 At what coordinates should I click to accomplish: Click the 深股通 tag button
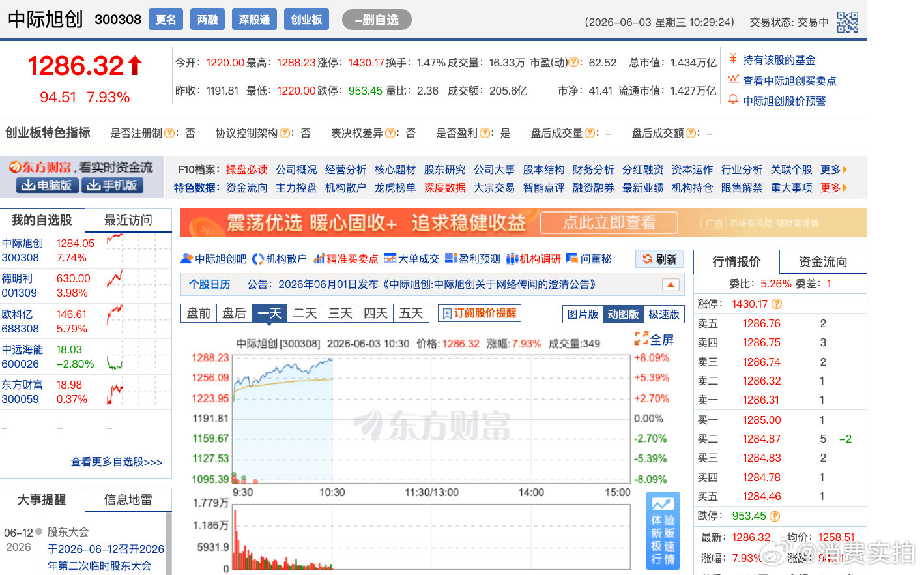tap(254, 20)
